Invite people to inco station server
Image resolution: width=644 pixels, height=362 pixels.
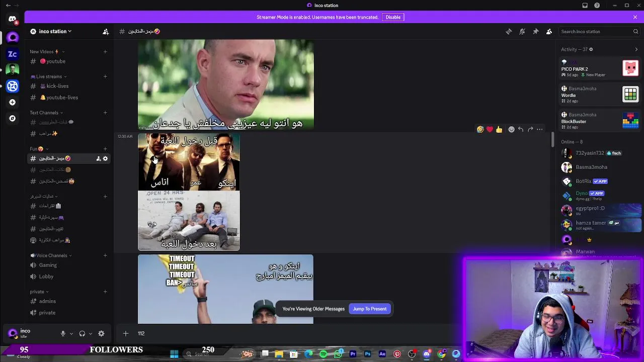coord(106,32)
